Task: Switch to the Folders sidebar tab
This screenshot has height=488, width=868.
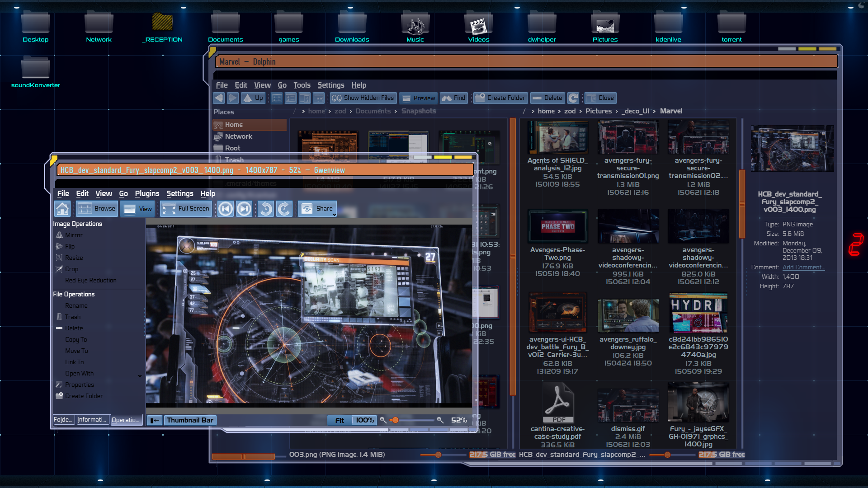Action: coord(63,420)
